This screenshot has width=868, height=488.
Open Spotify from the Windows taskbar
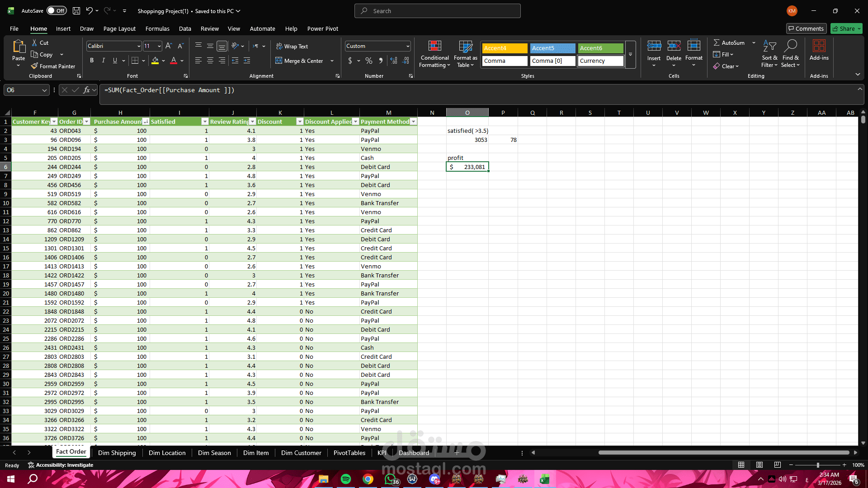[x=346, y=479]
